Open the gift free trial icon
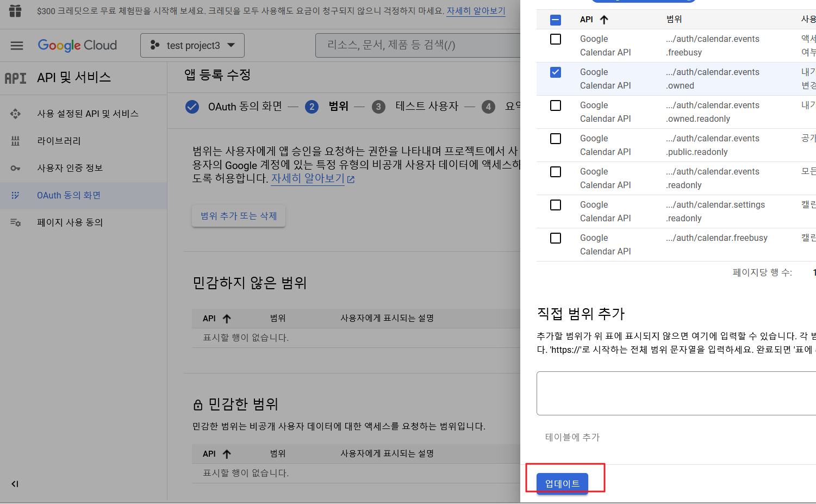 [15, 10]
